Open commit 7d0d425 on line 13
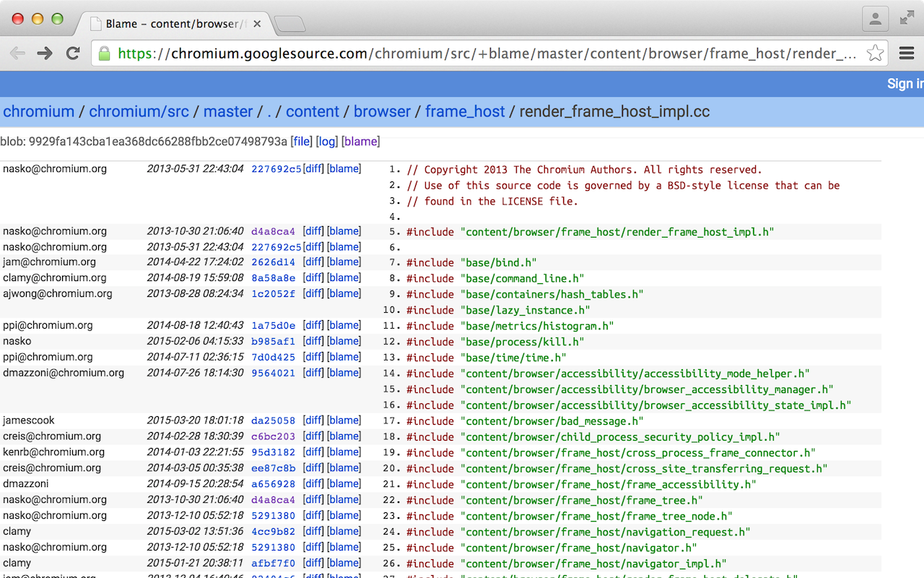924x578 pixels. 273,358
